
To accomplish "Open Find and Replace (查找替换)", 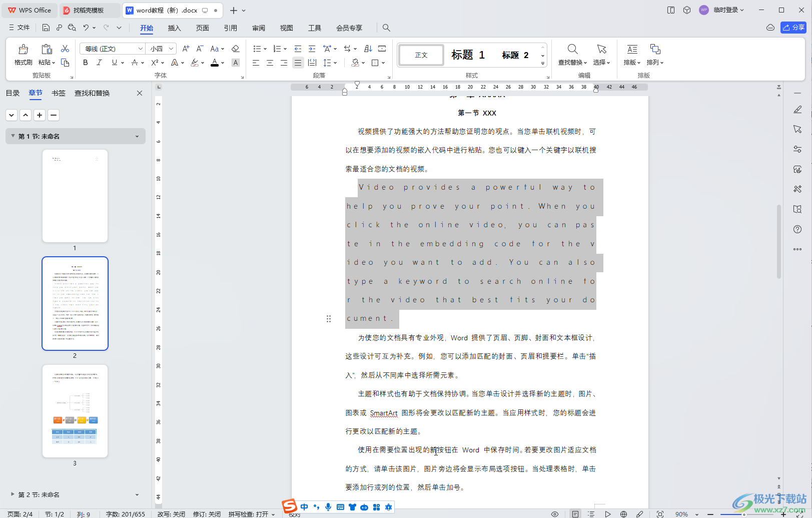I will (x=572, y=55).
